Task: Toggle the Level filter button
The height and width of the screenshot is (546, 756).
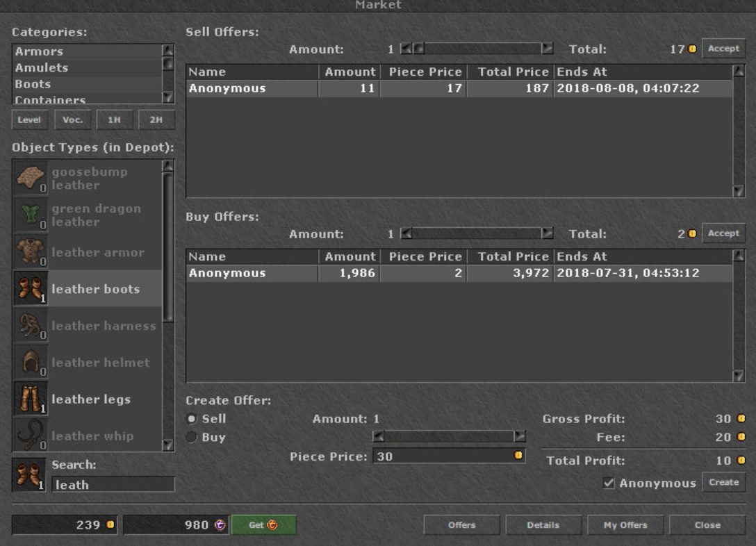Action: (x=29, y=120)
